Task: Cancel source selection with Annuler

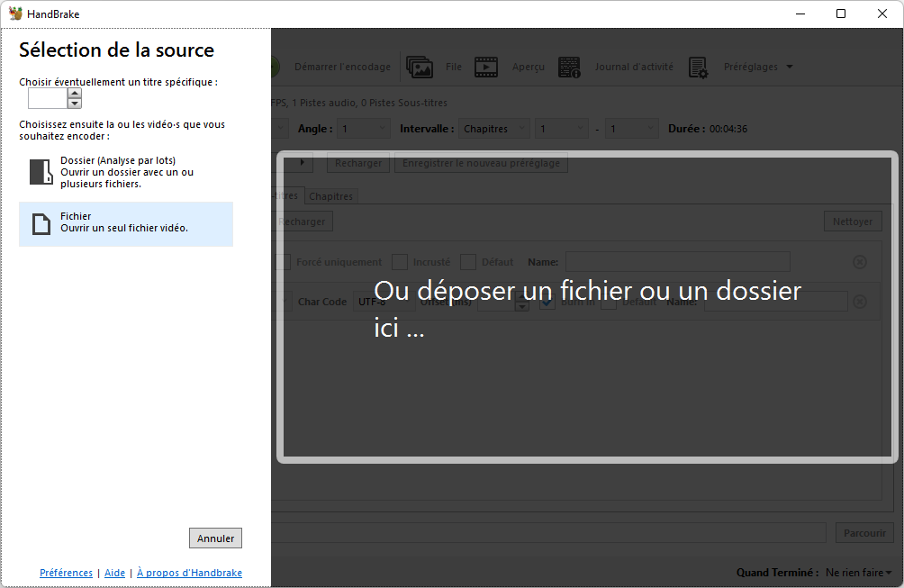Action: 215,538
